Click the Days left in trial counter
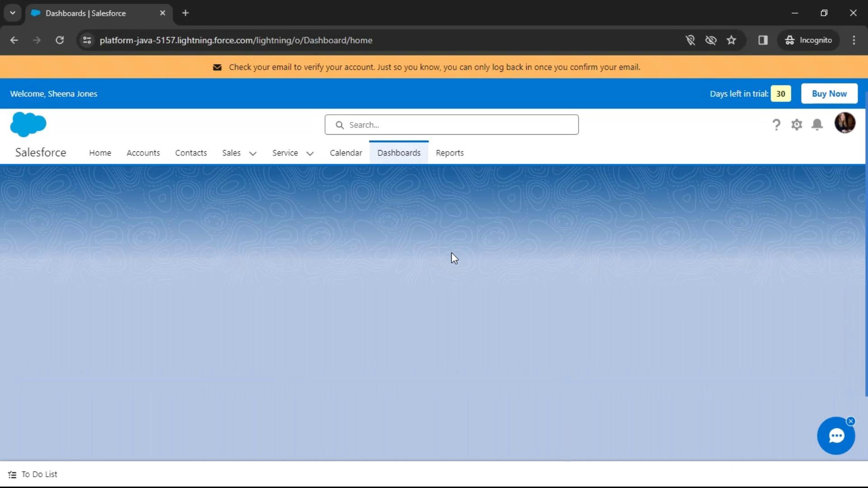 click(782, 94)
